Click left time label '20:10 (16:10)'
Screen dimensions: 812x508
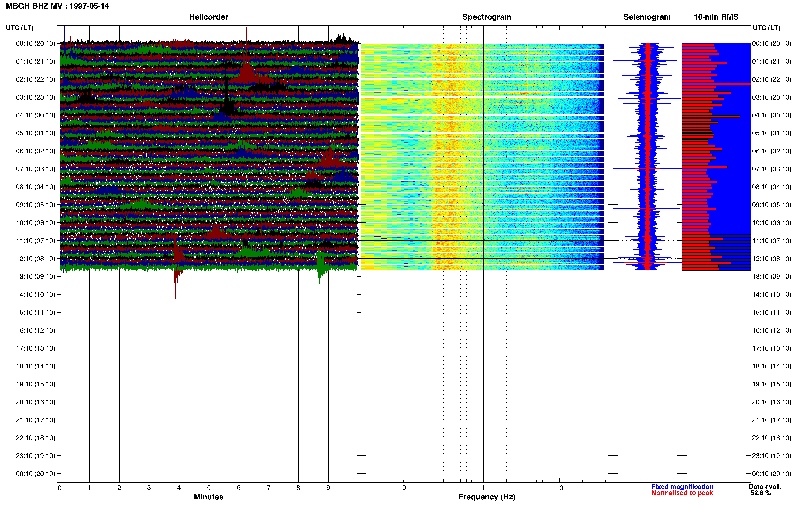pos(36,402)
